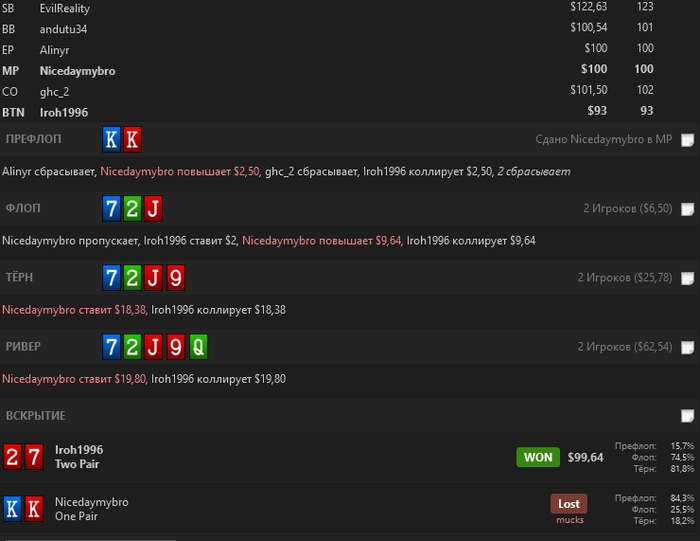Click the Lost badge for Nicedaymybro

(568, 504)
